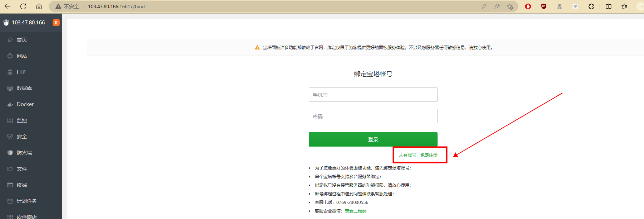Open the browser home page icon

[x=39, y=6]
